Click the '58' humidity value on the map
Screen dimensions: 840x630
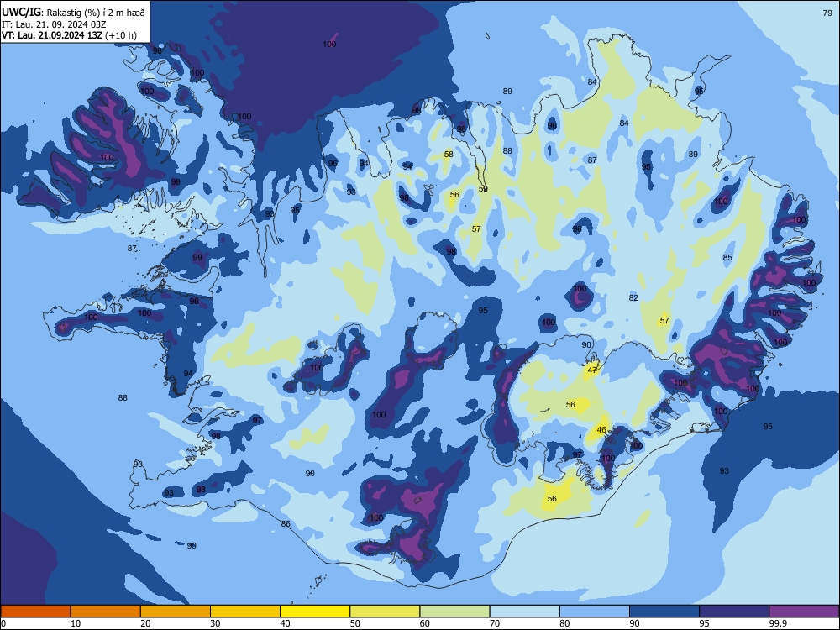[449, 155]
